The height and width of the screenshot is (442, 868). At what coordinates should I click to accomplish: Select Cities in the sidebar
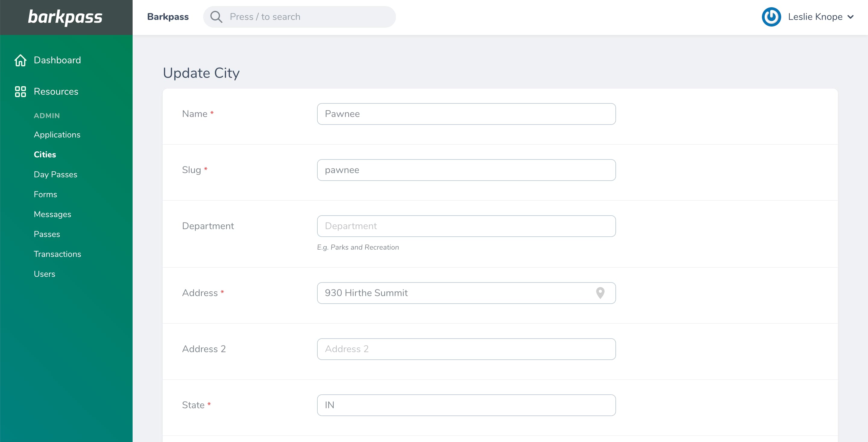(45, 154)
